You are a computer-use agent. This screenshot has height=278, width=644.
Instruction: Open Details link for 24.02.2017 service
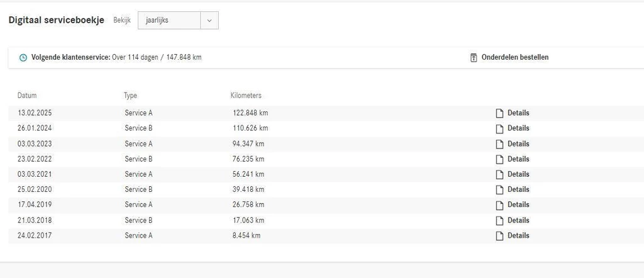click(x=518, y=235)
